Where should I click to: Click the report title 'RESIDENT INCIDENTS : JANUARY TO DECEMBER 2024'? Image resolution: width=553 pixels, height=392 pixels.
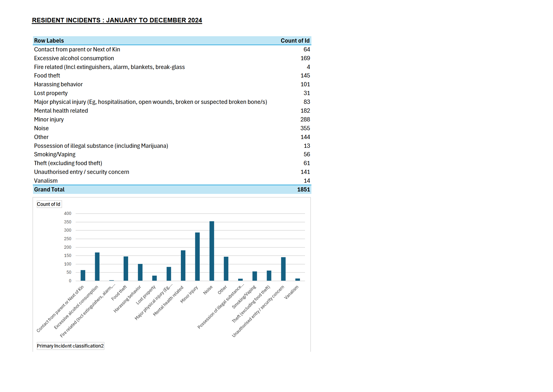tap(117, 20)
